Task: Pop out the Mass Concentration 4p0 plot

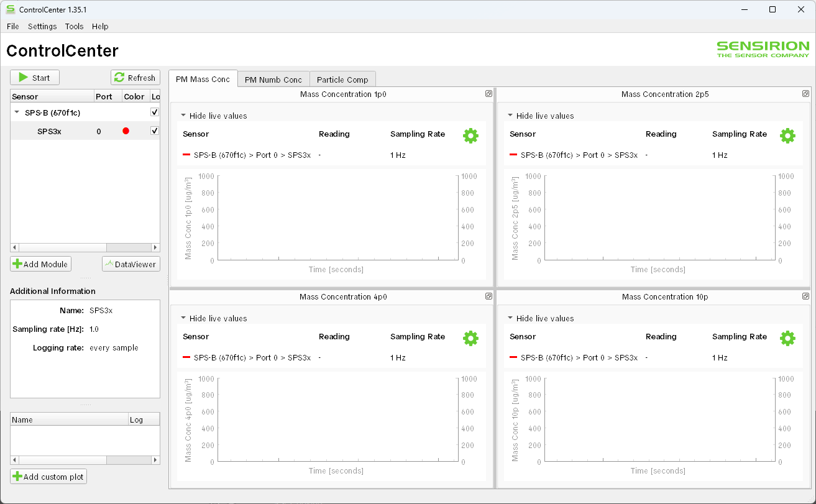Action: pos(488,296)
